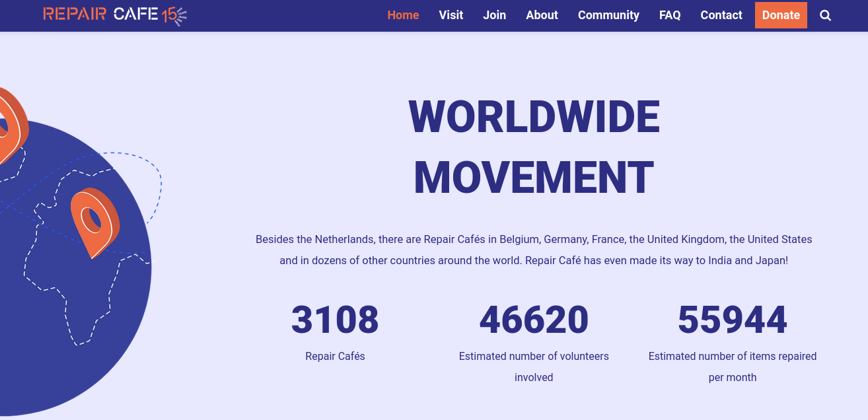Open the About page

pyautogui.click(x=542, y=15)
